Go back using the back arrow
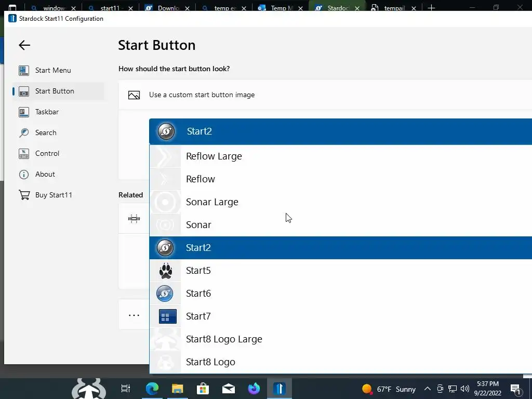Screen dimensions: 532x399 24,45
